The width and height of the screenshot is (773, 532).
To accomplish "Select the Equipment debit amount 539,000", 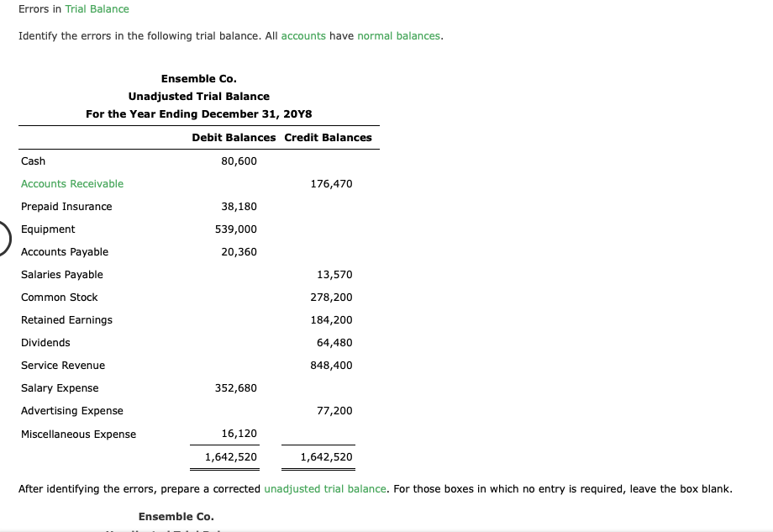I will tap(238, 229).
